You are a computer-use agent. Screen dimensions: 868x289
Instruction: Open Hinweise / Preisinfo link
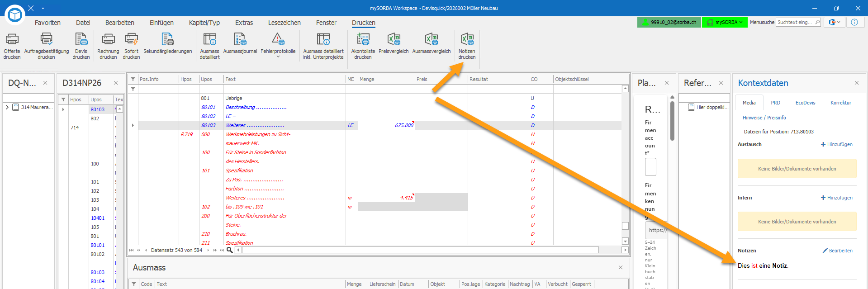point(764,118)
